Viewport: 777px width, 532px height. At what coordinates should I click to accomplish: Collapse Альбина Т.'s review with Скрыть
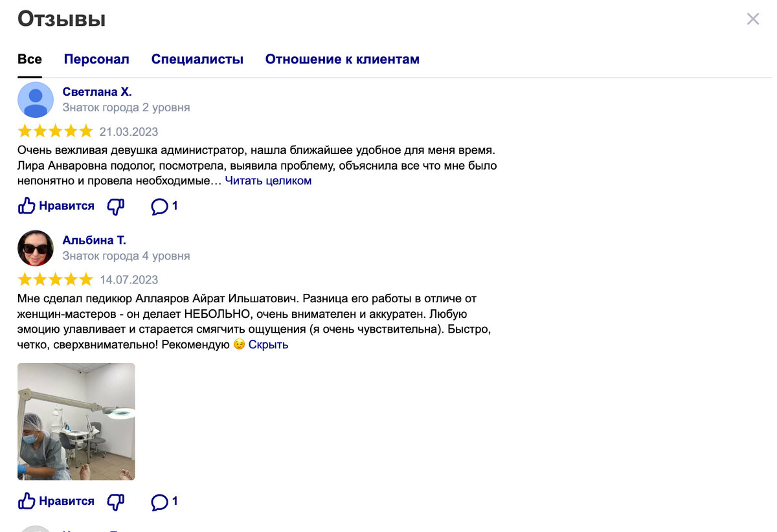click(269, 344)
